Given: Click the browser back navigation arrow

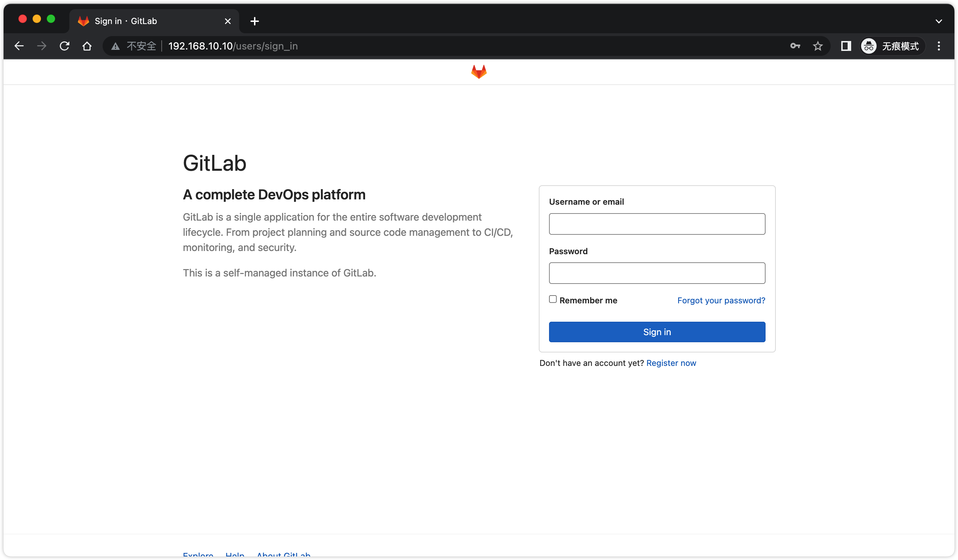Looking at the screenshot, I should pyautogui.click(x=19, y=46).
